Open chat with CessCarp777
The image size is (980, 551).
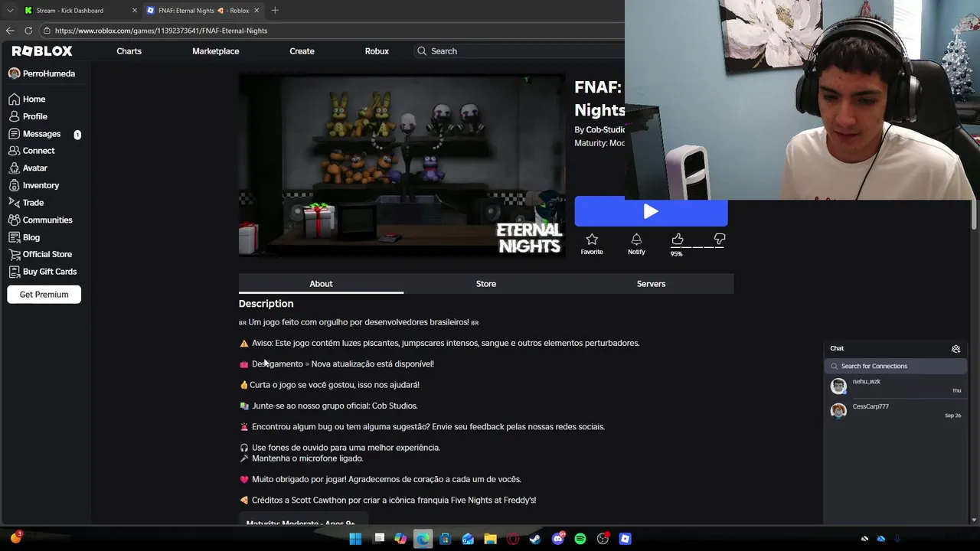(x=895, y=411)
